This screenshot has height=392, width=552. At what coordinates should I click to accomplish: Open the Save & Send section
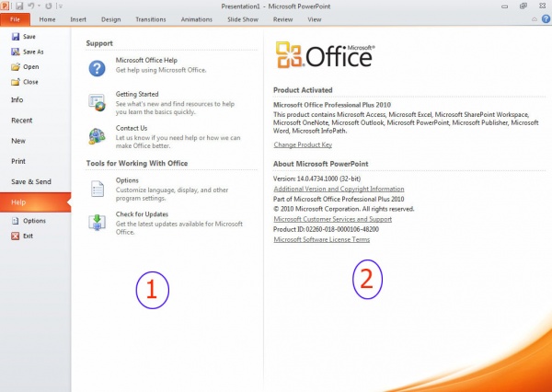point(31,181)
